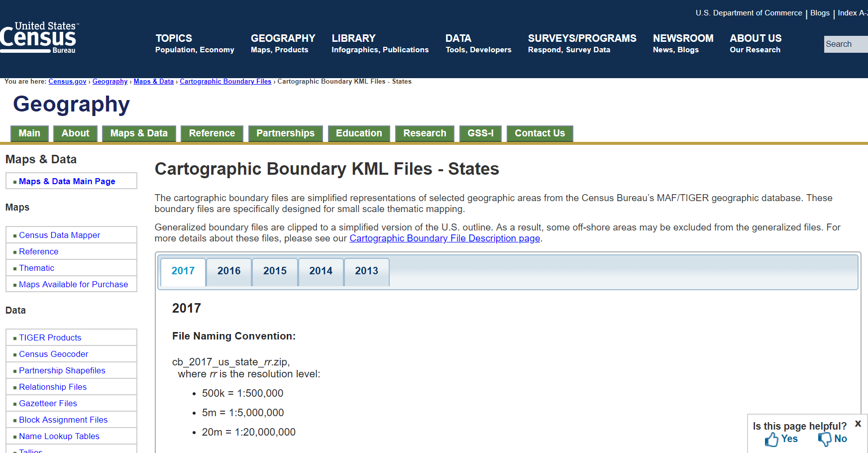Viewport: 868px width, 453px height.
Task: Open the Blogs link in top bar
Action: 820,13
